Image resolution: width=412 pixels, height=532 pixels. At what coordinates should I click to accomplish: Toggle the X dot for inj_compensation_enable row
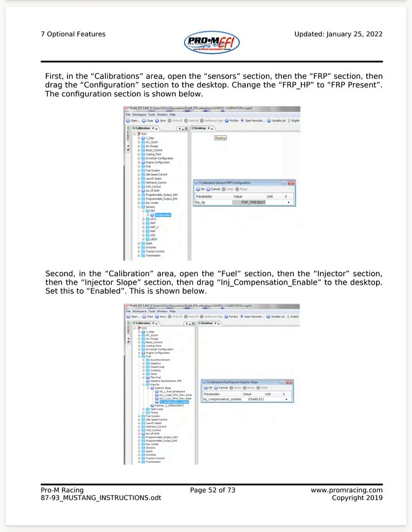point(286,399)
